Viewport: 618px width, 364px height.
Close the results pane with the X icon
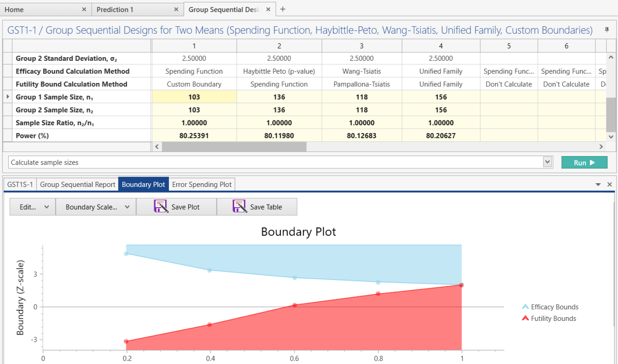pyautogui.click(x=610, y=184)
